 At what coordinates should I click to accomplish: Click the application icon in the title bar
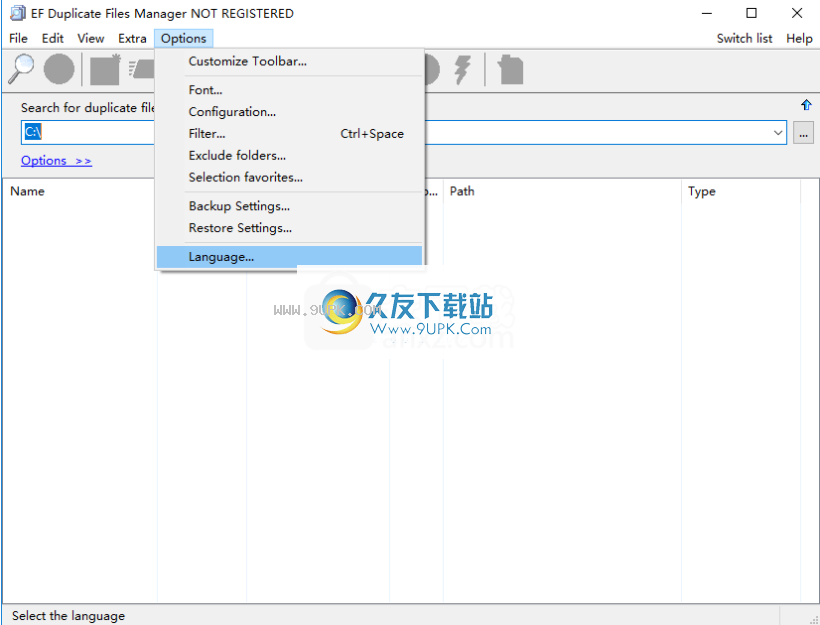18,13
